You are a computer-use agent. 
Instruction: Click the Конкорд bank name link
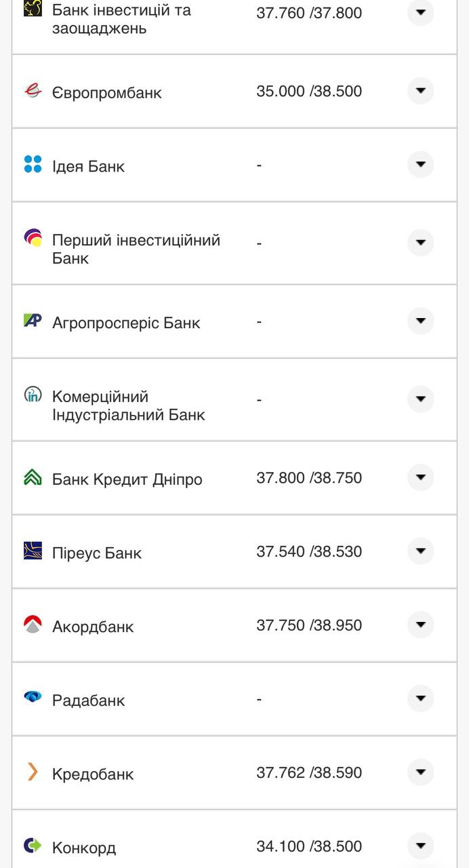pyautogui.click(x=85, y=846)
